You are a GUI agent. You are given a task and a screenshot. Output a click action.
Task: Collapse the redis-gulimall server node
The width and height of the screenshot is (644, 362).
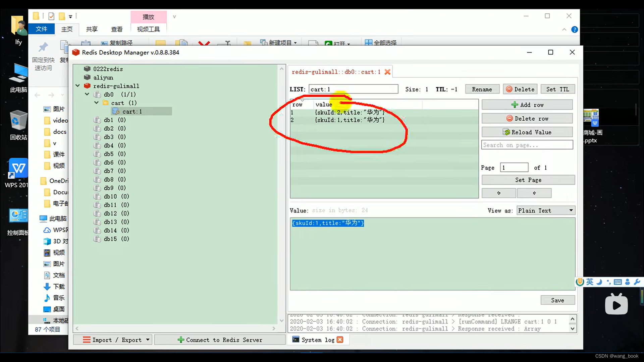(x=77, y=86)
